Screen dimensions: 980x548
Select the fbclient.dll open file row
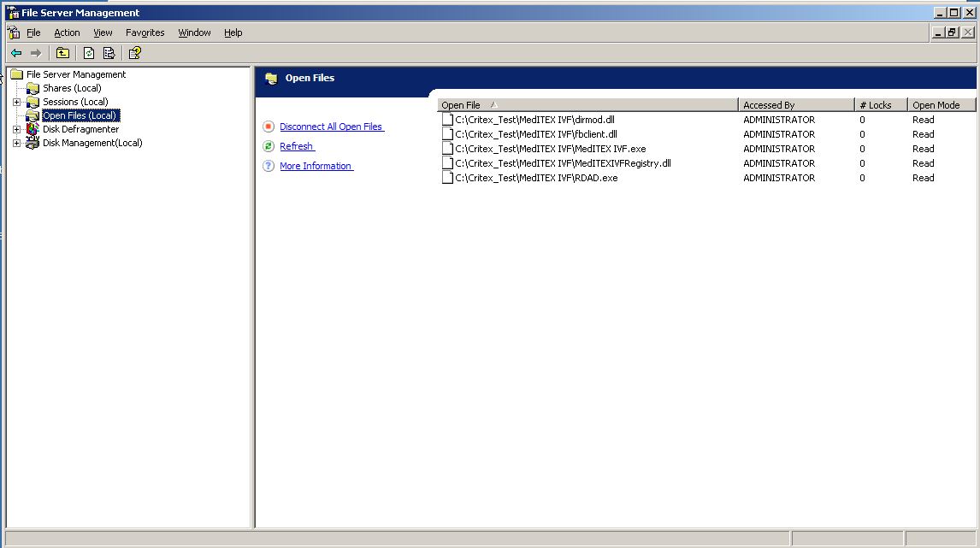(706, 133)
